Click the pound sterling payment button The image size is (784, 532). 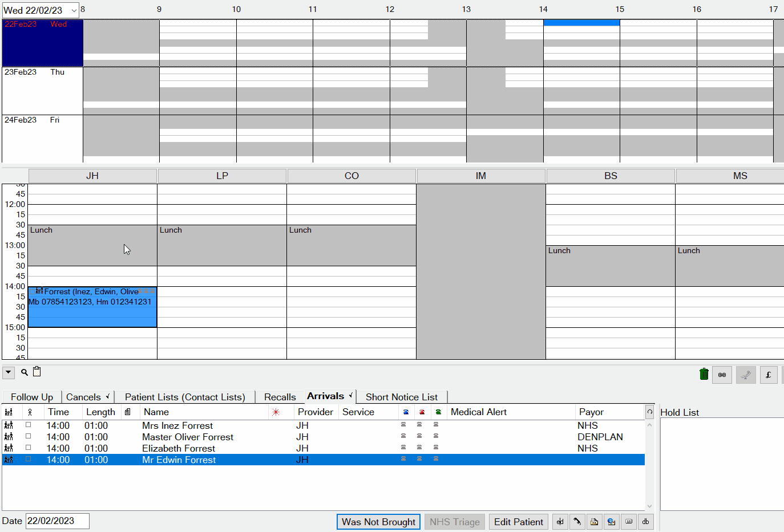(769, 375)
